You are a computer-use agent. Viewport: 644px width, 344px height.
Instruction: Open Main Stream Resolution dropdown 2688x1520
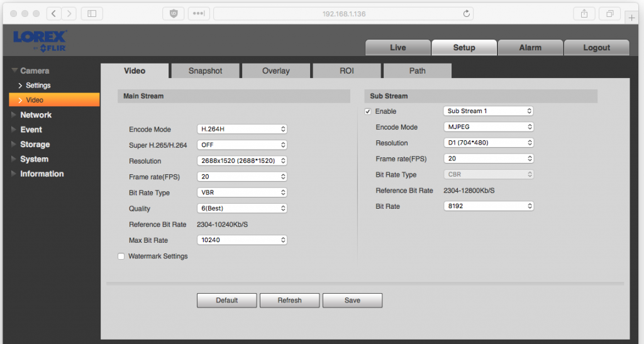click(242, 160)
